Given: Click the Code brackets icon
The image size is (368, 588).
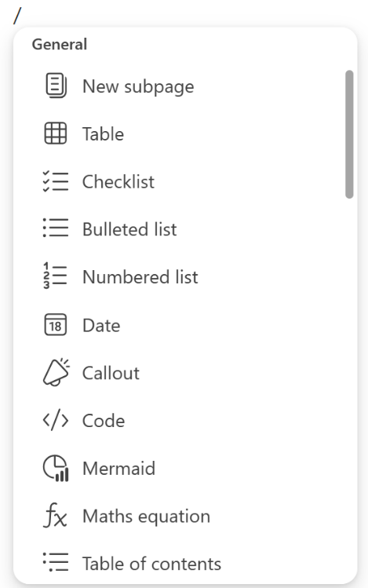Looking at the screenshot, I should (56, 420).
